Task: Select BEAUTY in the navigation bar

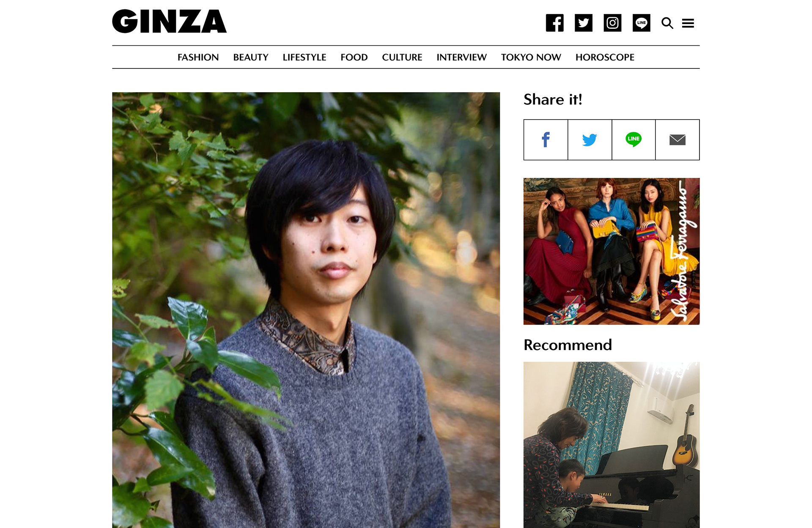Action: (251, 57)
